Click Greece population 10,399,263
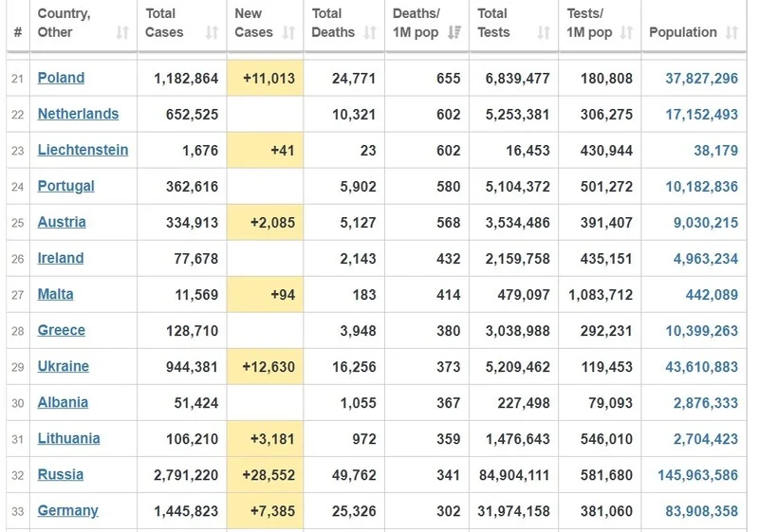The image size is (759, 532). tap(701, 331)
